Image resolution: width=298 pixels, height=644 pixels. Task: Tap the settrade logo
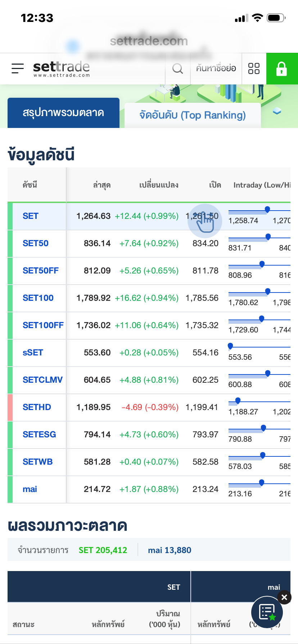pyautogui.click(x=61, y=69)
